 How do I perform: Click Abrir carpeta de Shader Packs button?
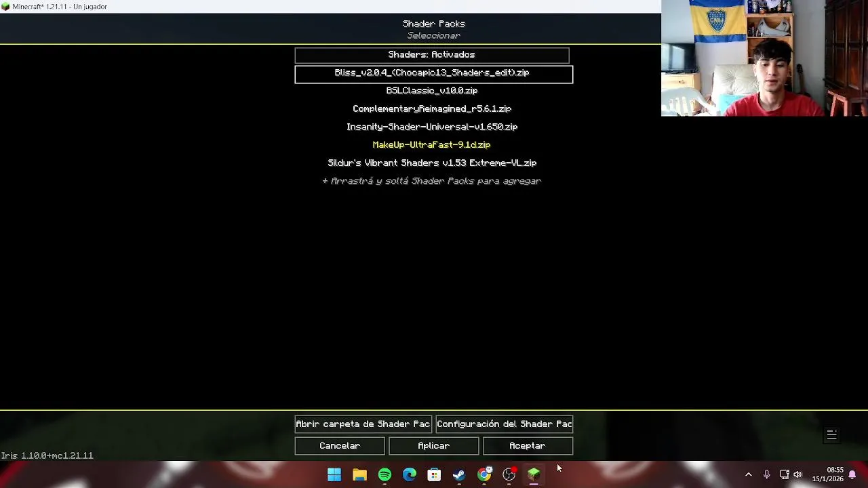coord(363,424)
